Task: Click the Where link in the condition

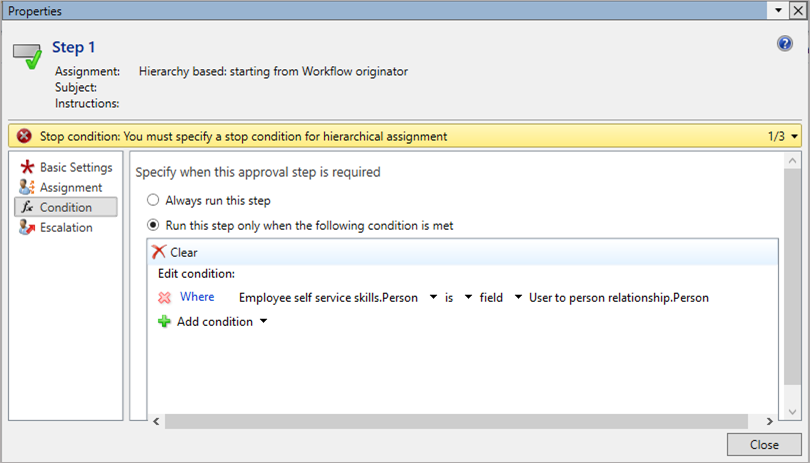Action: (x=197, y=297)
